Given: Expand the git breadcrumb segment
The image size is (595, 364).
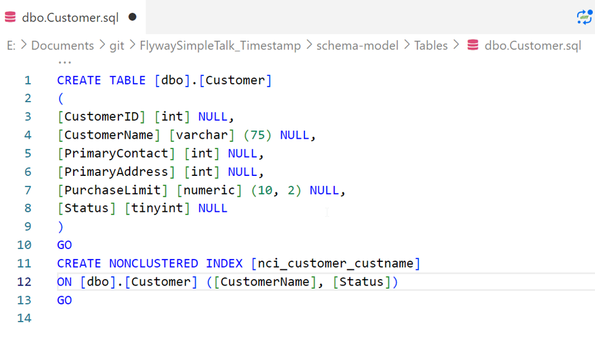Looking at the screenshot, I should 117,45.
